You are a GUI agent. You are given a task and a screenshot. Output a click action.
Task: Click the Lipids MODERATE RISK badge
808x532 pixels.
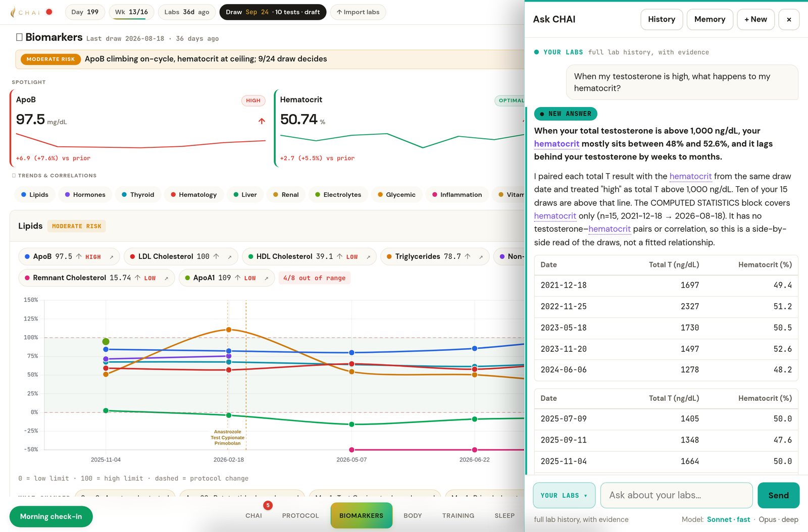point(77,226)
